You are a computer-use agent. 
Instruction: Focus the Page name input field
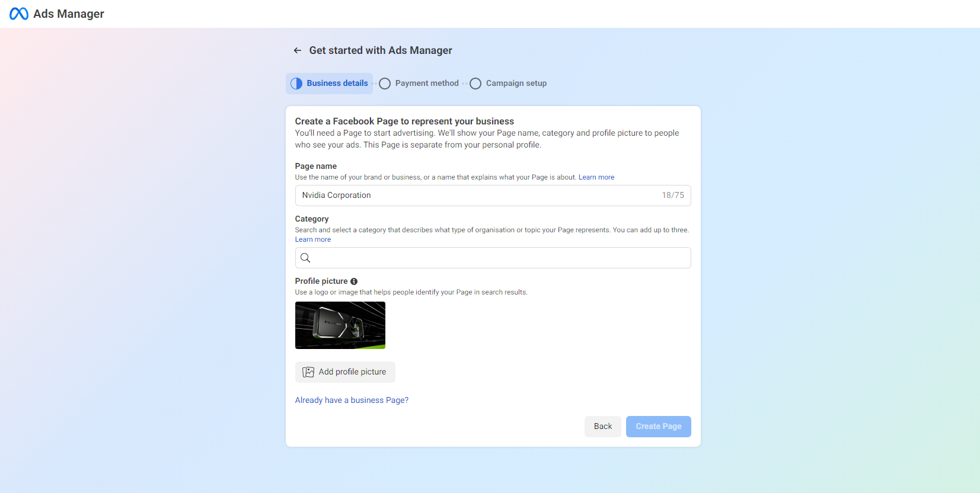pyautogui.click(x=493, y=196)
